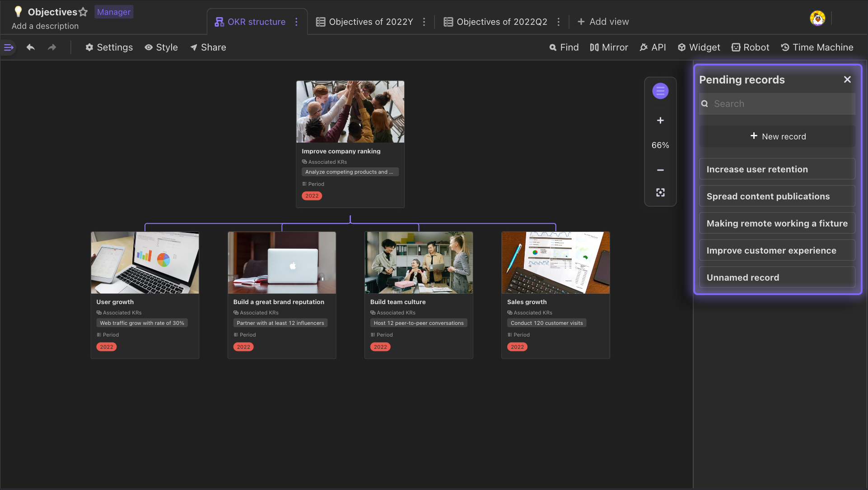868x490 pixels.
Task: Open Objectives of 2022Y view options menu
Action: (x=424, y=22)
